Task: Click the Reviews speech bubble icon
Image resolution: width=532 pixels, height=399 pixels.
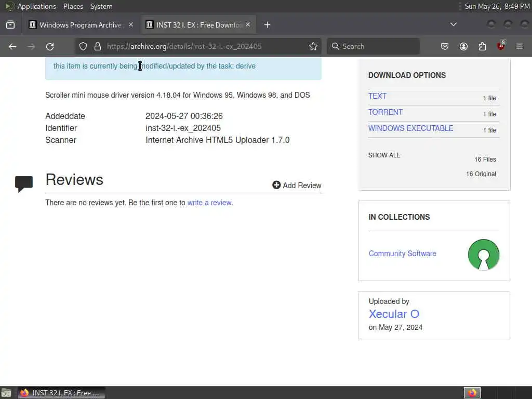Action: [24, 184]
